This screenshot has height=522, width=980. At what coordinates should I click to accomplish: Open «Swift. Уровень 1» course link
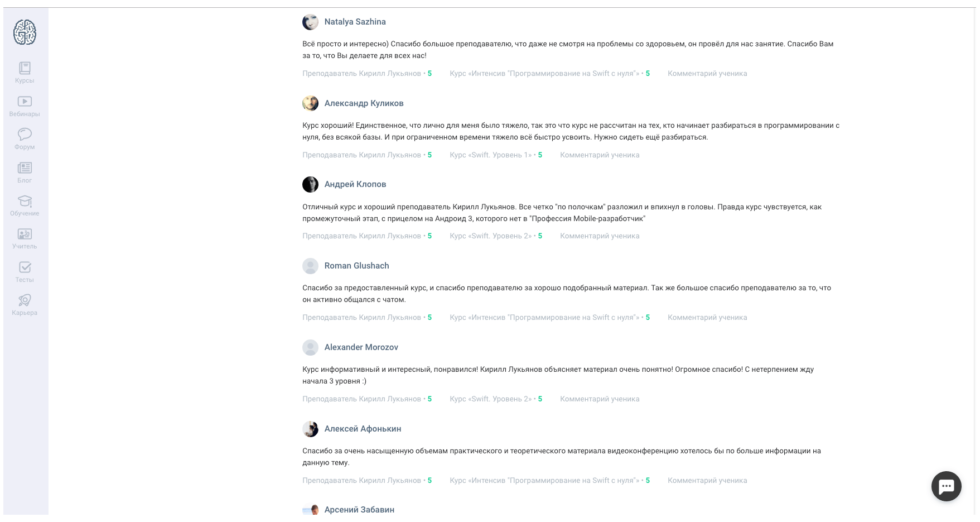point(491,155)
